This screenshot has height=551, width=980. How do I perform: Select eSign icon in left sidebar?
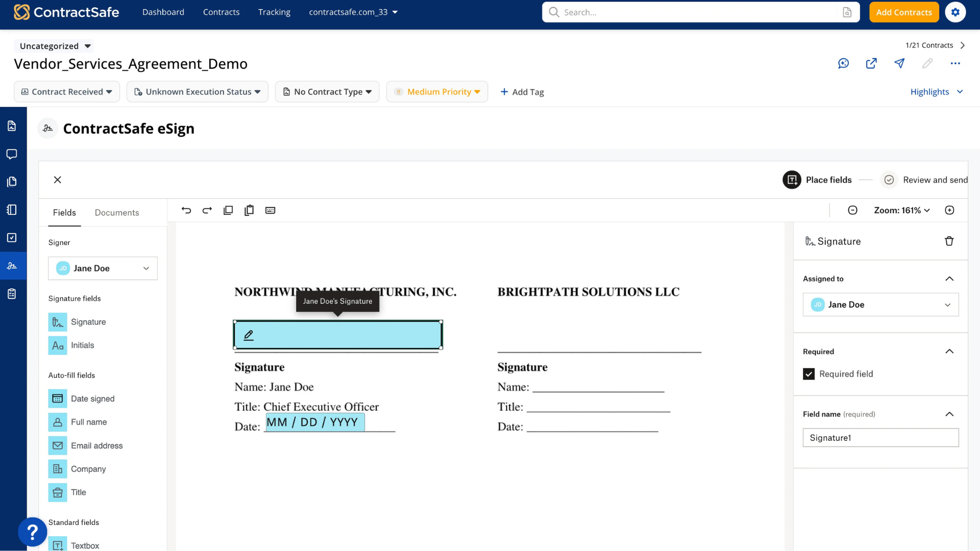(x=12, y=266)
